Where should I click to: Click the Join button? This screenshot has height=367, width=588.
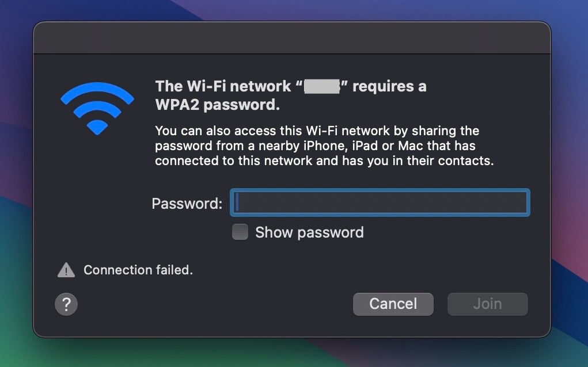point(487,304)
